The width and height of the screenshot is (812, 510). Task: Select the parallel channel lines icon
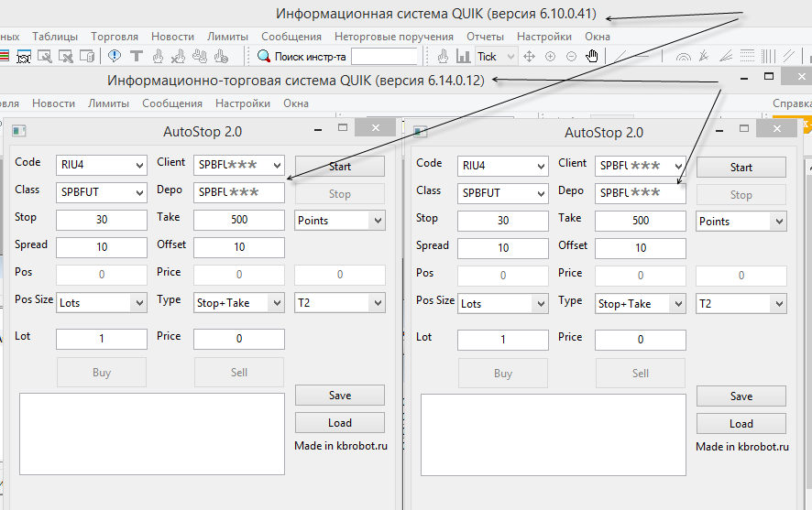coord(789,56)
